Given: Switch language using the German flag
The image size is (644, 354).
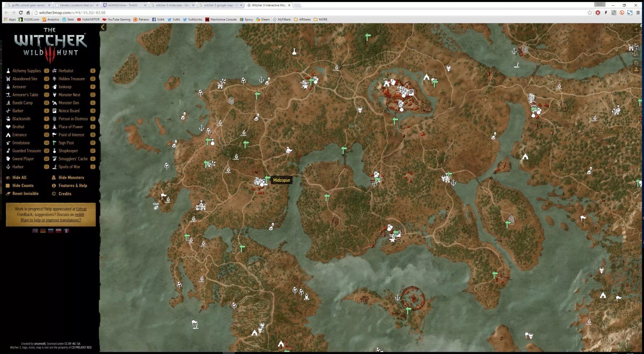Looking at the screenshot, I should point(43,231).
